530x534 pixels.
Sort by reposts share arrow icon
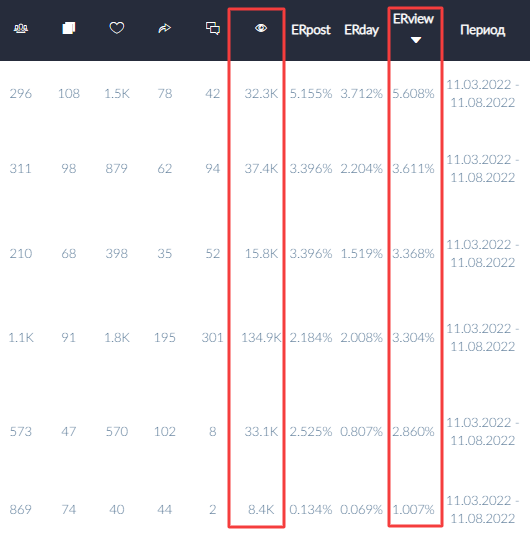click(x=165, y=28)
